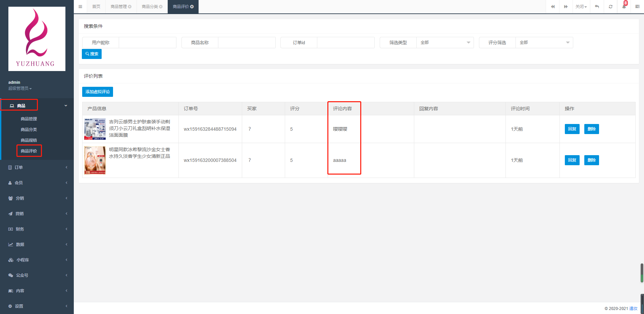The image size is (644, 314).
Task: Open the perfume product thumbnail
Action: (x=95, y=160)
